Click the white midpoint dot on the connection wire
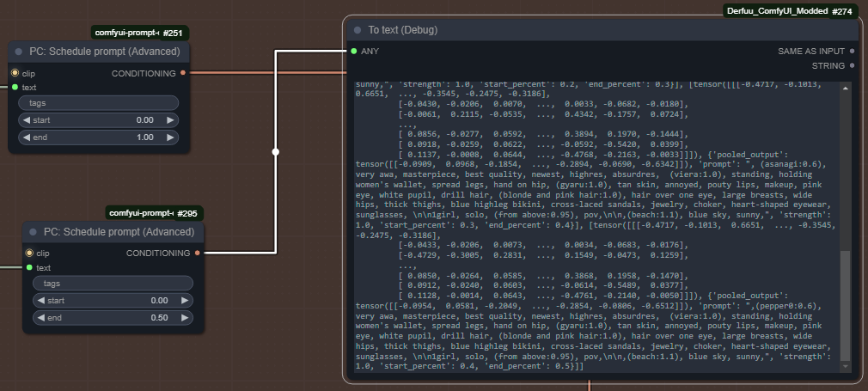This screenshot has height=391, width=868. click(x=275, y=152)
